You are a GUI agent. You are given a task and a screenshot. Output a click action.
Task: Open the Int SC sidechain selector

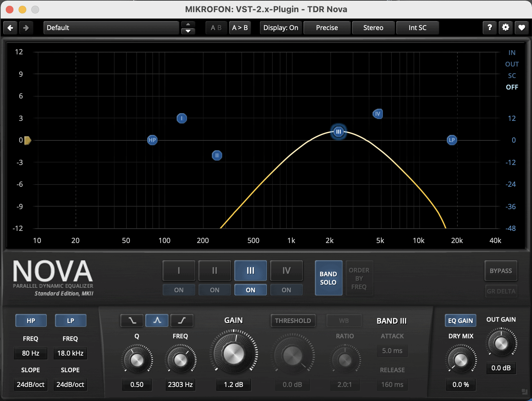[417, 28]
